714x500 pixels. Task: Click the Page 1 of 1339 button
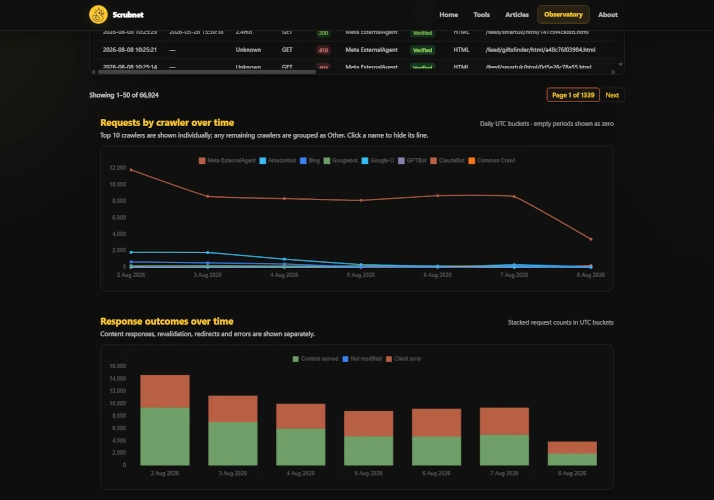tap(573, 95)
